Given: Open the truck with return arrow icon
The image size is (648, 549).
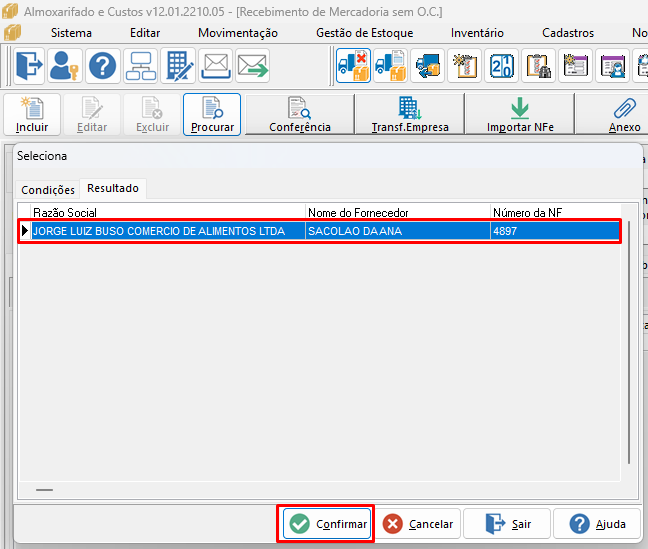Looking at the screenshot, I should point(428,66).
